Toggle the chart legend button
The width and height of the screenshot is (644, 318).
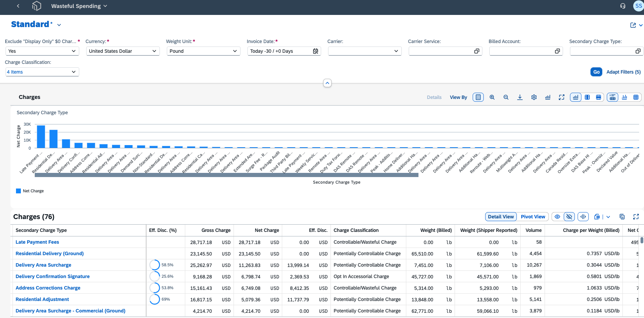pyautogui.click(x=478, y=98)
